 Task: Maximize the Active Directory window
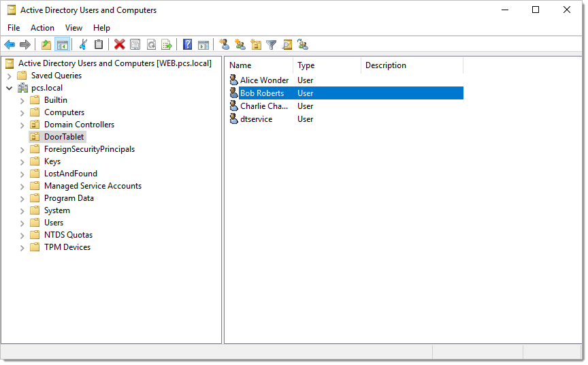[x=536, y=10]
